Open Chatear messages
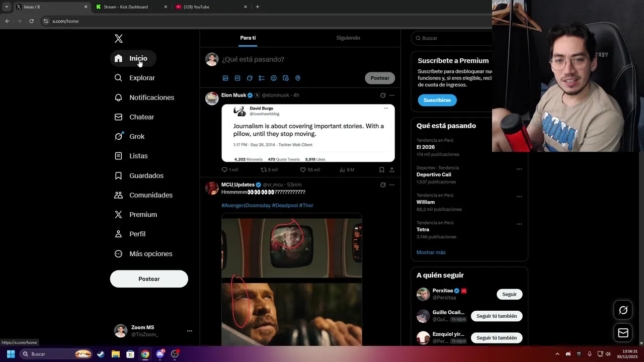The image size is (644, 362). click(134, 117)
